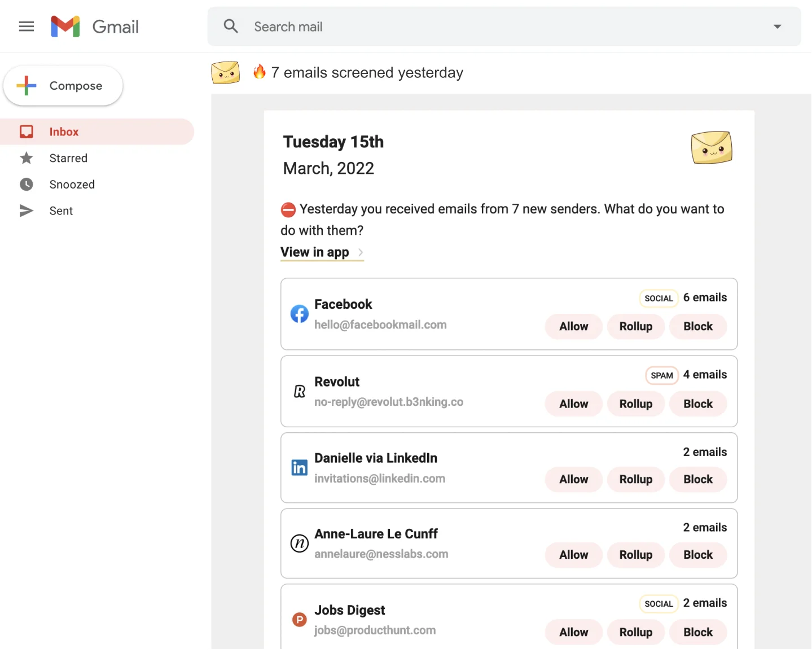Click the 4 emails count for Revolut
Viewport: 812px width, 653px height.
[705, 375]
